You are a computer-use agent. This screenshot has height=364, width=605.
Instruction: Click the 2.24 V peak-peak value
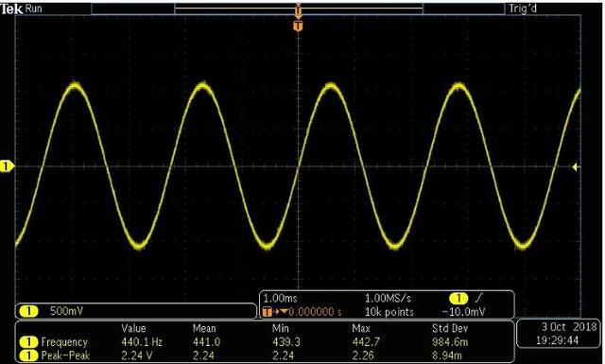(x=136, y=355)
